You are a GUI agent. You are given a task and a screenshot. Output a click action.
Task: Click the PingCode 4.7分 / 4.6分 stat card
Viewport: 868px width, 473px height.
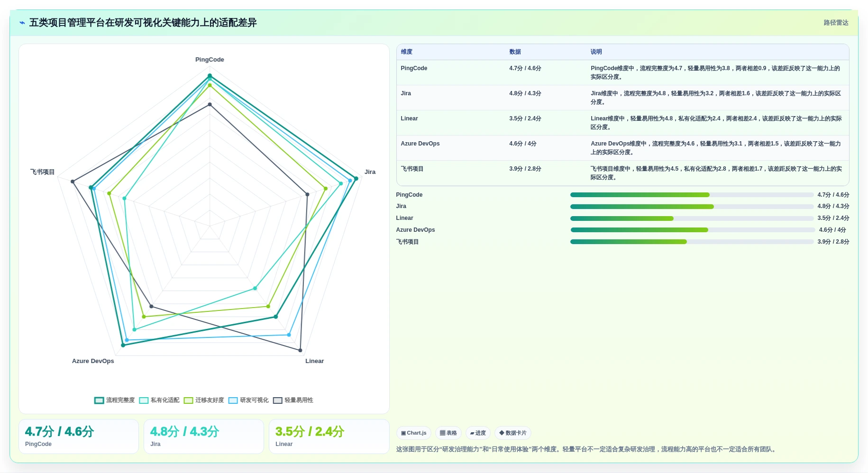pyautogui.click(x=79, y=437)
